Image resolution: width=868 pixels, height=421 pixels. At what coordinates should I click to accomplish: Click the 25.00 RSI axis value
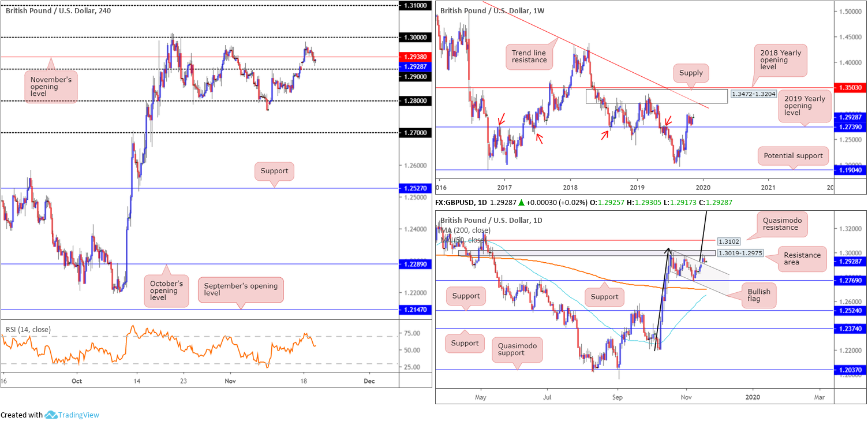click(x=412, y=367)
